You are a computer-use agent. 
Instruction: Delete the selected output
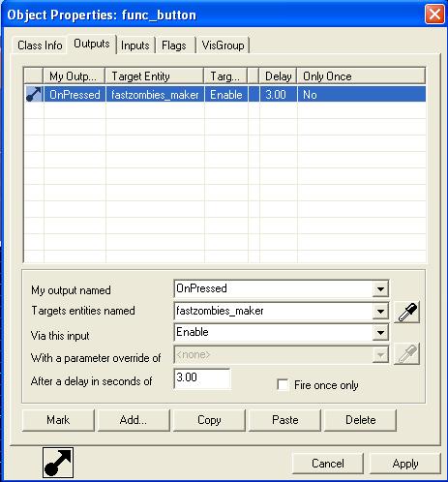[x=360, y=420]
